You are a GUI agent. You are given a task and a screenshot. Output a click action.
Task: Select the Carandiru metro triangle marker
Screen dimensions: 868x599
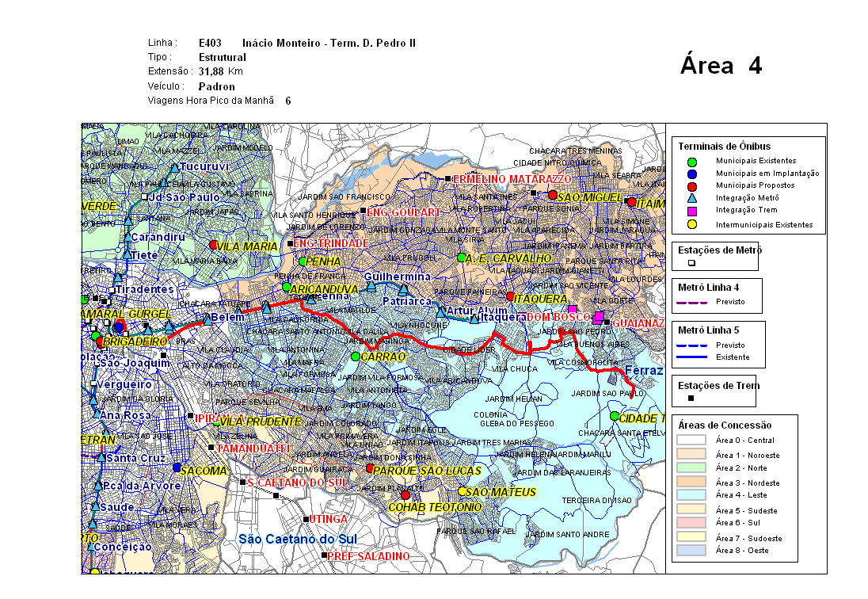pos(128,237)
